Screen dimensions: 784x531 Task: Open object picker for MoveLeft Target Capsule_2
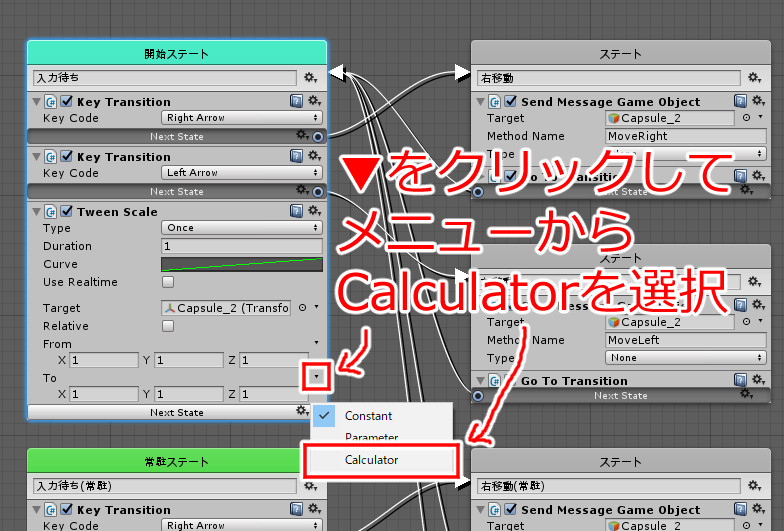pos(746,322)
